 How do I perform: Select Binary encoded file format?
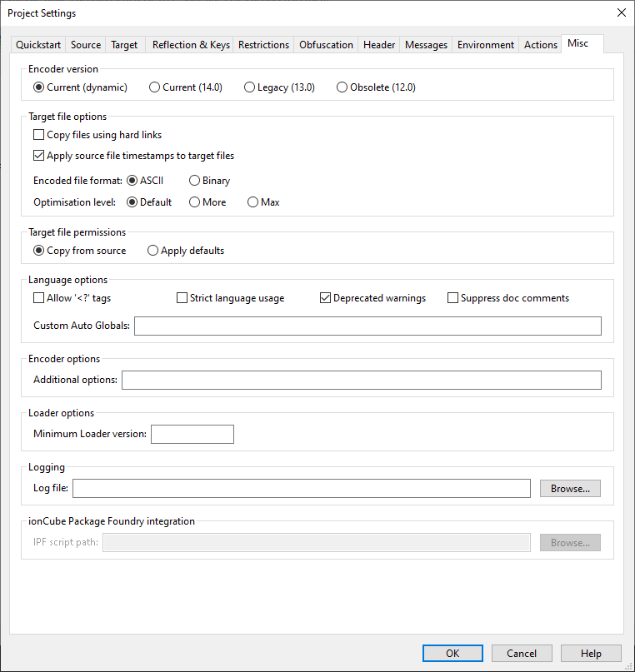[210, 181]
